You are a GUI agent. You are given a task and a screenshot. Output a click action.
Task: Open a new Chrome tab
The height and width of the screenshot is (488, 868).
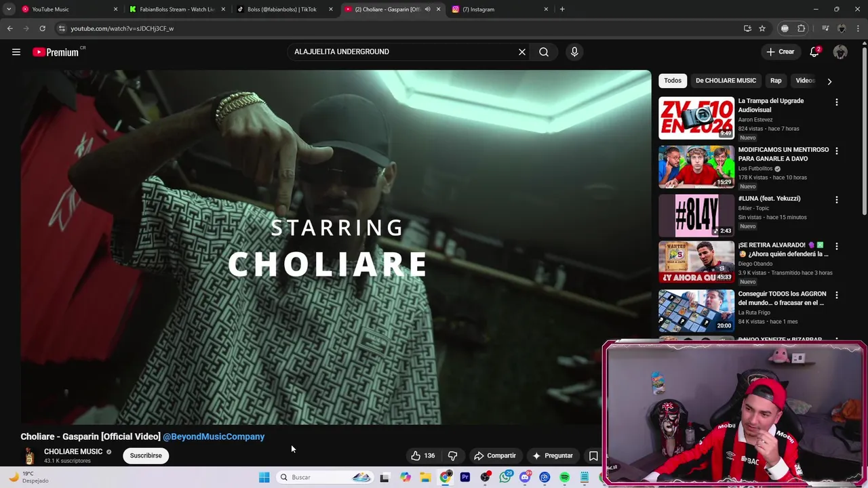[x=562, y=9]
